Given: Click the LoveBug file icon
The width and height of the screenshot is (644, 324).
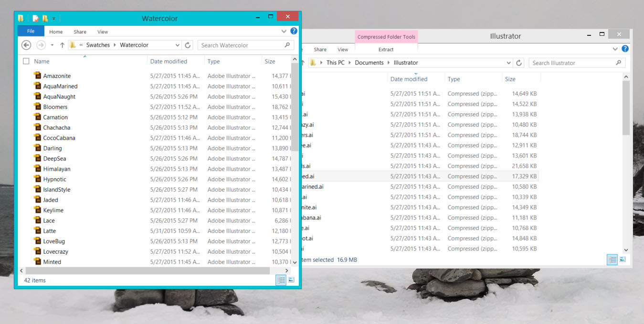Looking at the screenshot, I should pyautogui.click(x=38, y=241).
